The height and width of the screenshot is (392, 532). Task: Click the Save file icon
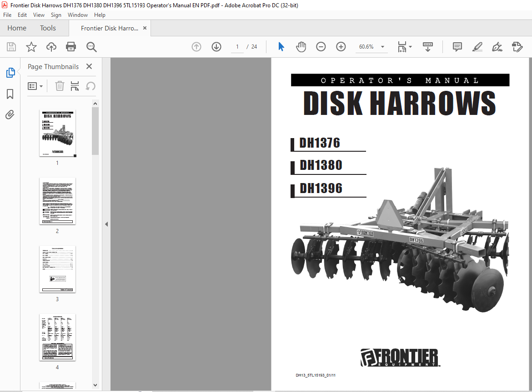(x=11, y=47)
